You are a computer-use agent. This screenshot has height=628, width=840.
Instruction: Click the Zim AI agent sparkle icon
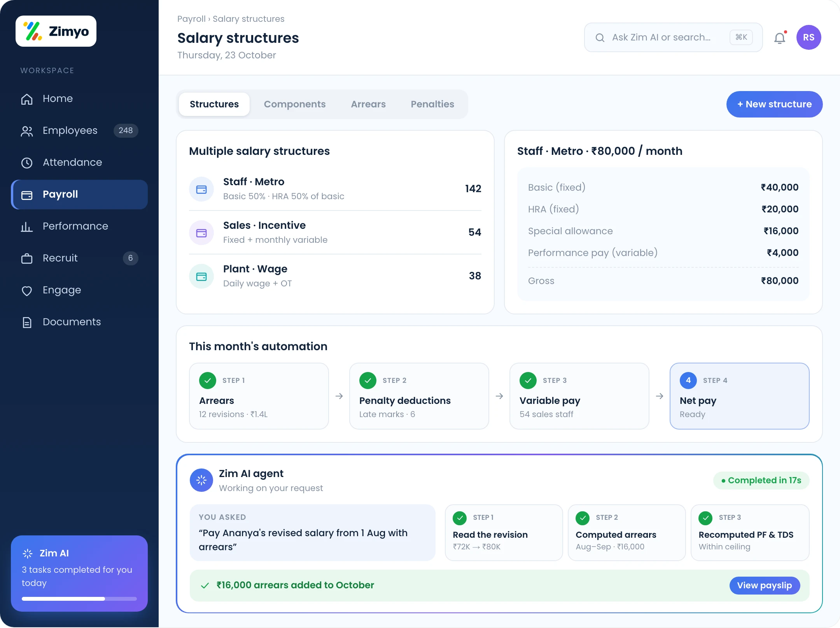[201, 480]
